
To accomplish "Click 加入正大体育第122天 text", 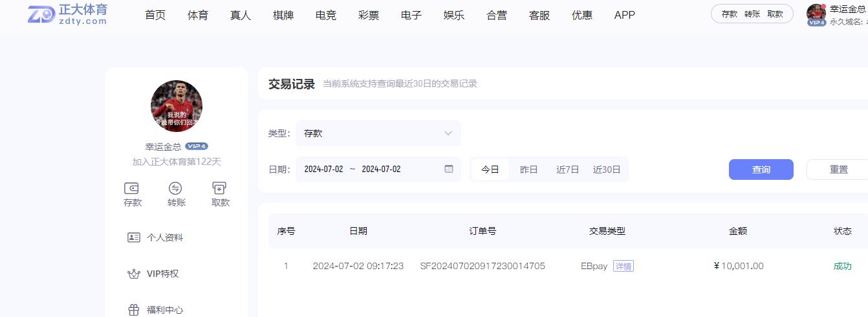I will click(x=177, y=162).
